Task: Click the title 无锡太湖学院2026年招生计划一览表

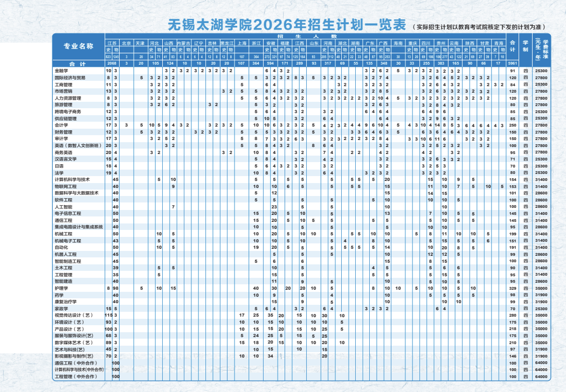Action: (x=287, y=25)
